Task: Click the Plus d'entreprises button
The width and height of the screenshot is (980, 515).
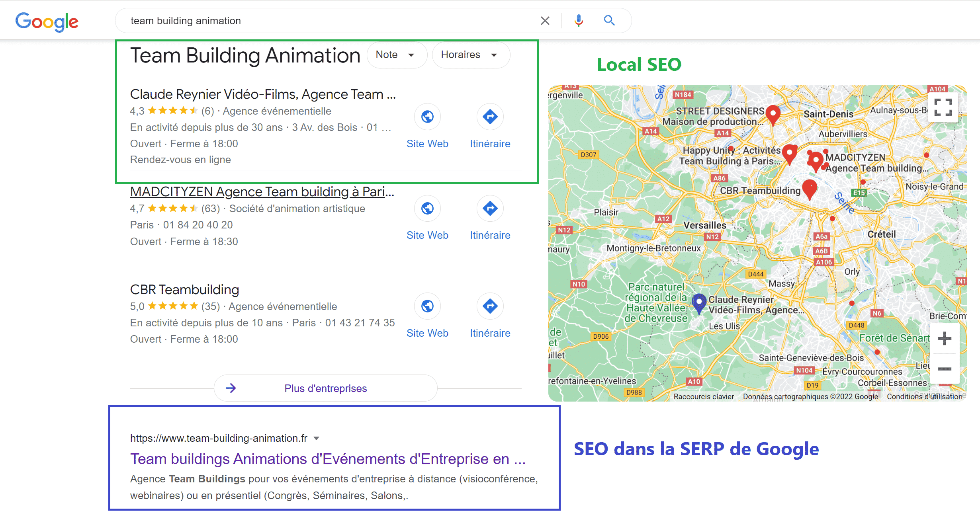Action: point(325,388)
